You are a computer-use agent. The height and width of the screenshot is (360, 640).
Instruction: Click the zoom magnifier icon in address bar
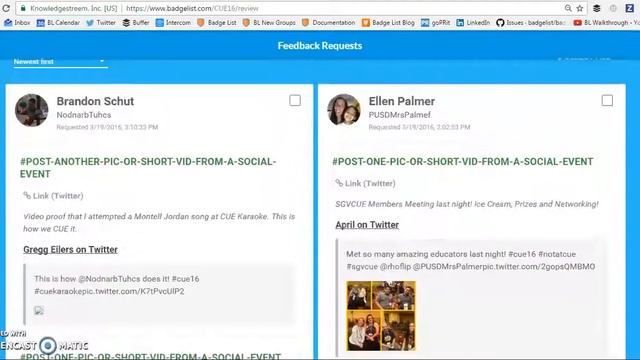point(568,8)
